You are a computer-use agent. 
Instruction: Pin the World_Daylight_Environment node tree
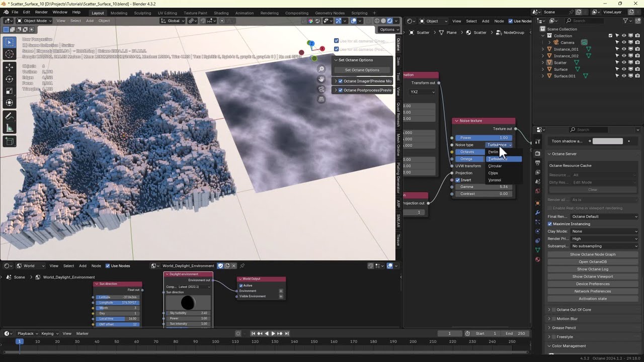(x=242, y=265)
